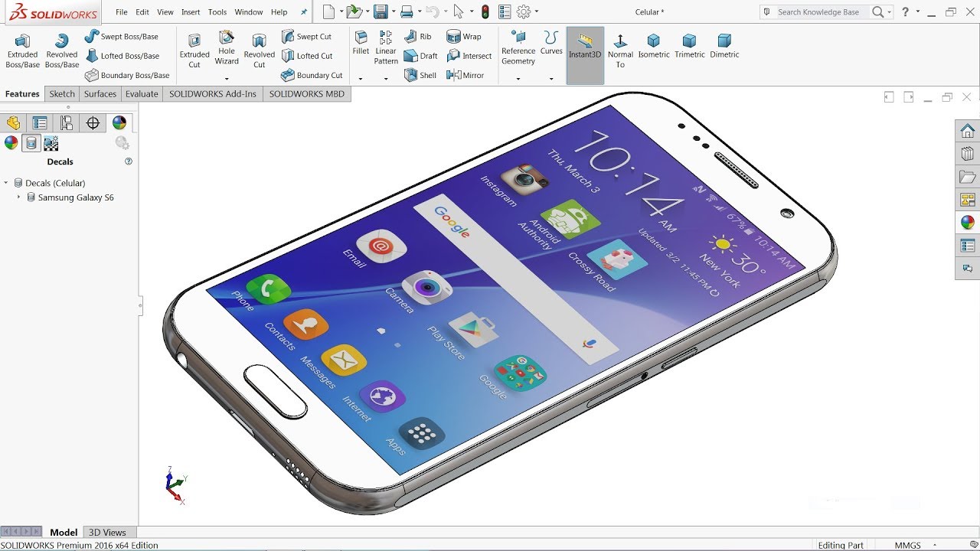Viewport: 980px width, 551px height.
Task: Open the File Properties icon in top toolbar
Action: click(505, 11)
